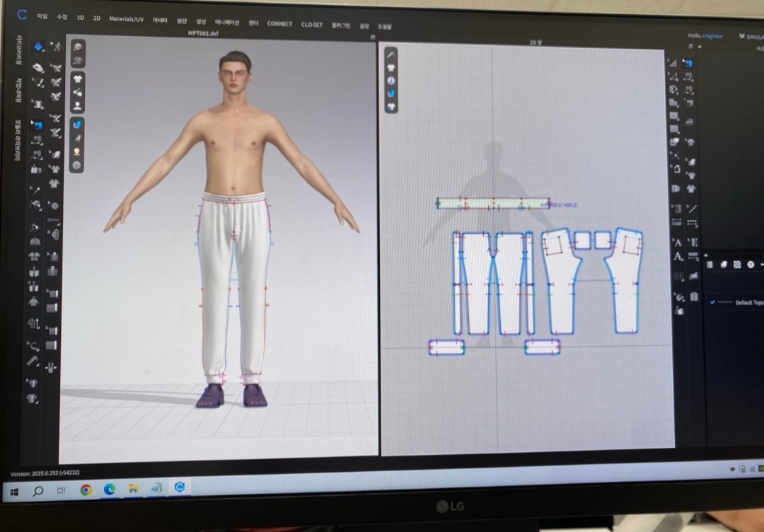Click the SIMULATION mode button
764x532 pixels.
coord(750,36)
